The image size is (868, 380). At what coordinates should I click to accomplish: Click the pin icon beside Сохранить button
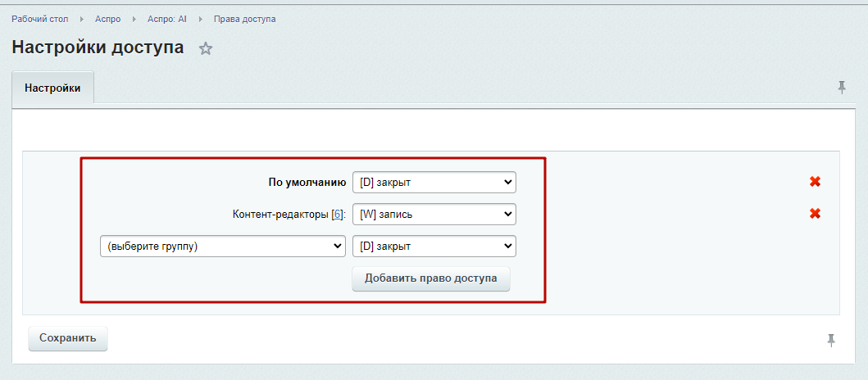tap(831, 340)
